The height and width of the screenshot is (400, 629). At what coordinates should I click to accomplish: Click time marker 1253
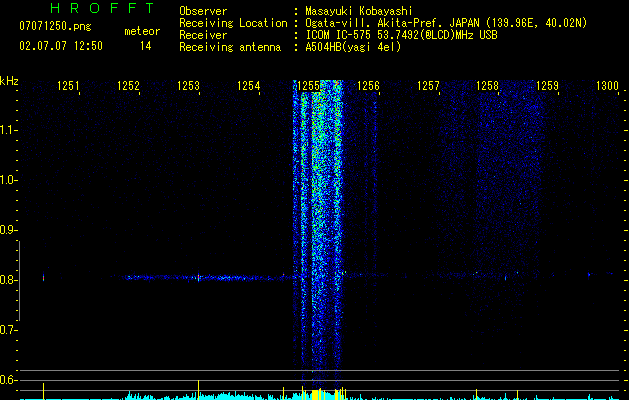pyautogui.click(x=189, y=86)
